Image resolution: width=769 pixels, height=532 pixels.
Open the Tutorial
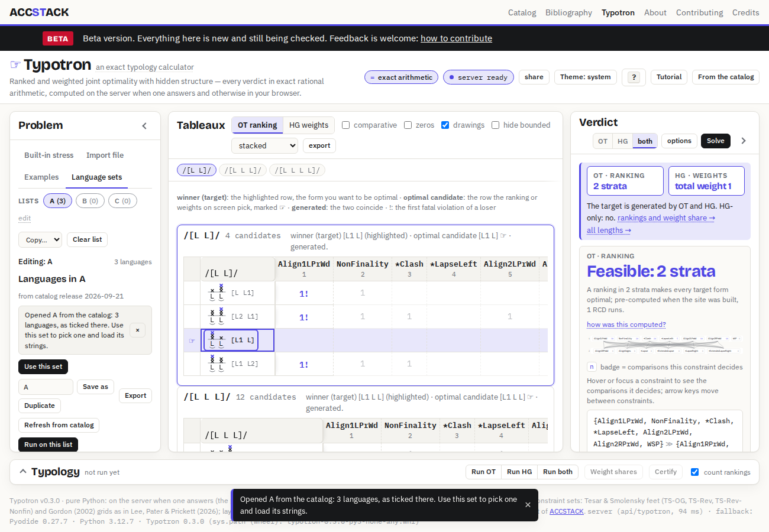tap(669, 77)
